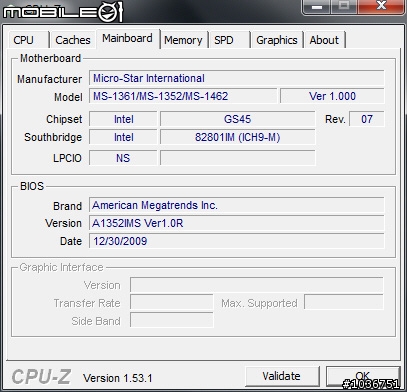Image resolution: width=407 pixels, height=392 pixels.
Task: Click the Transfer Rate field
Action: [x=172, y=303]
